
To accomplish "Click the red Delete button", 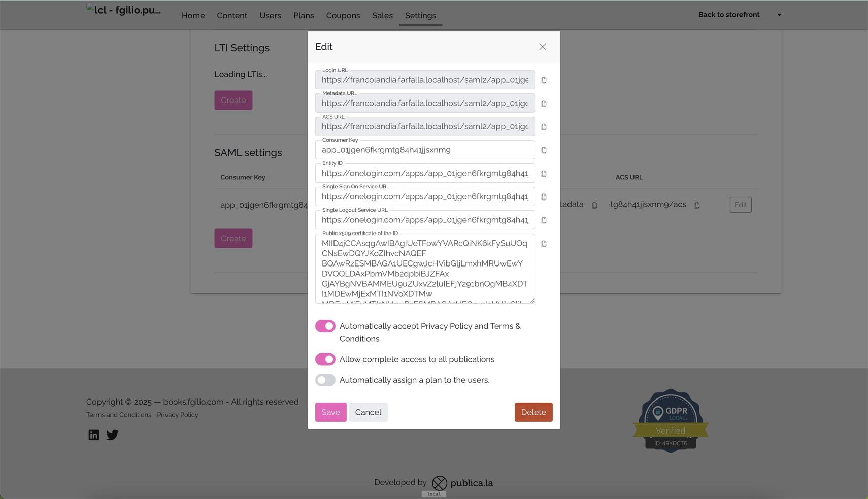I will (533, 412).
